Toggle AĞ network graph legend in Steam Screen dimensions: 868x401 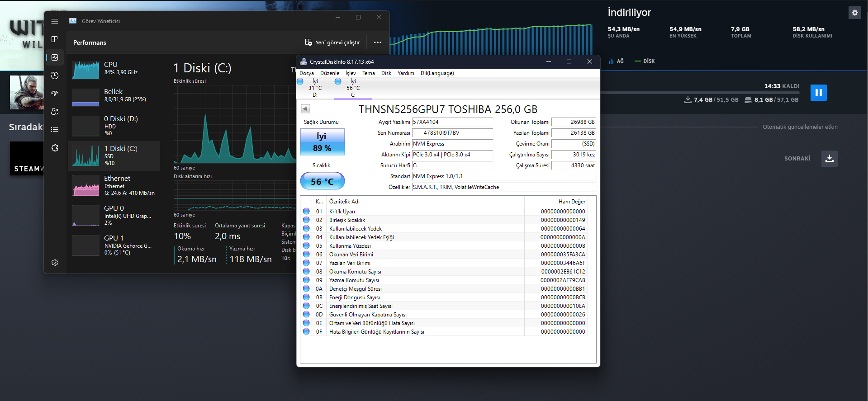[x=616, y=61]
